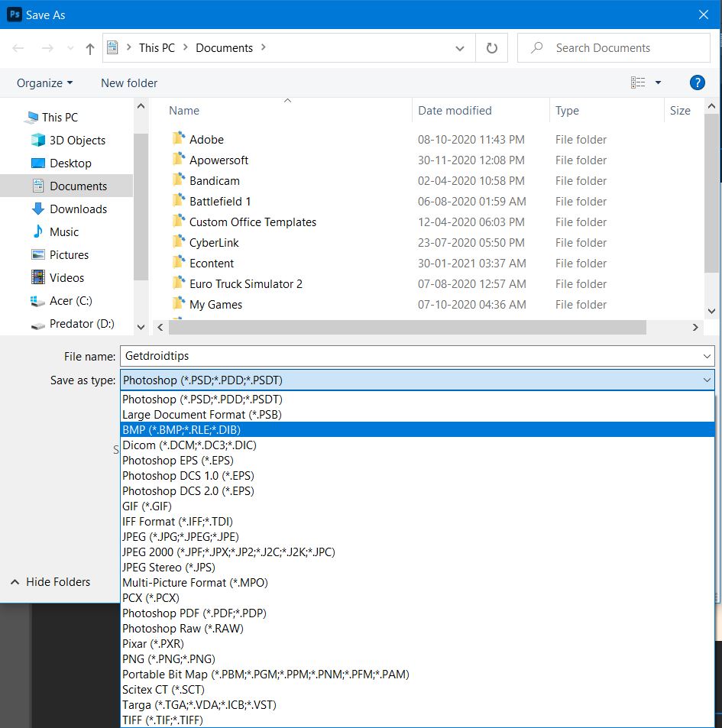Select the Adobe folder icon
Screen dimensions: 722x728
click(x=179, y=138)
